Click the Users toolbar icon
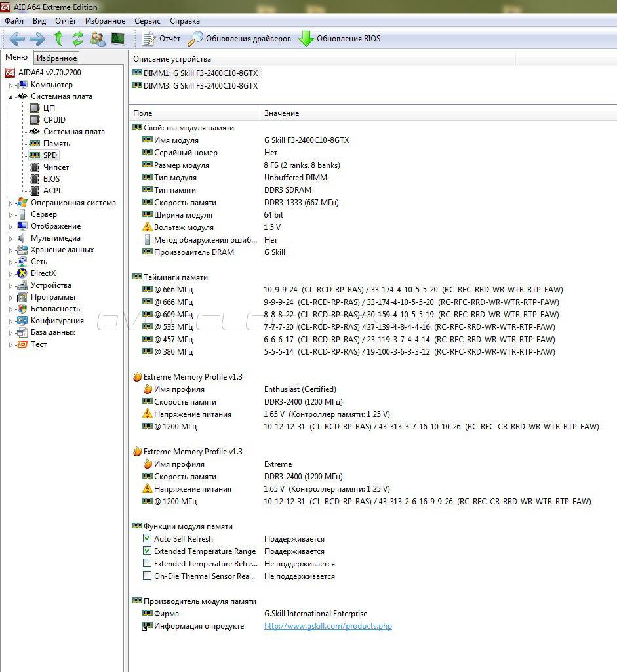The image size is (617, 672). tap(98, 39)
